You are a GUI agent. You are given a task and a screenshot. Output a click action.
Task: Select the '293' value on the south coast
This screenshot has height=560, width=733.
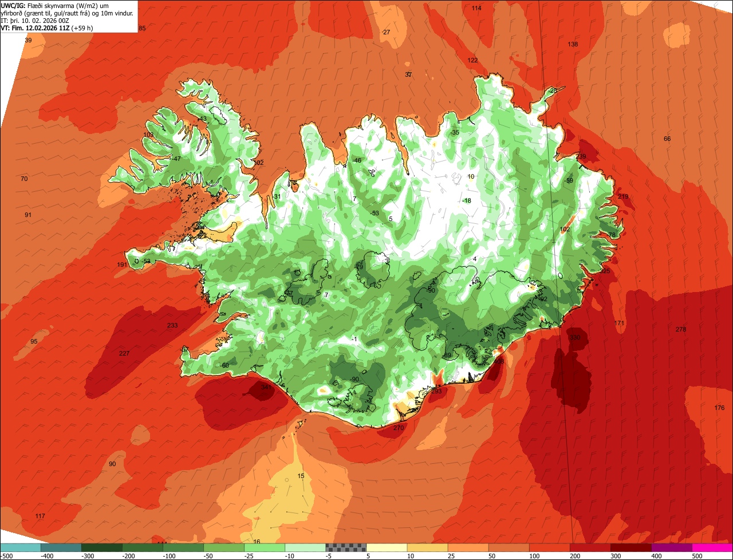click(x=436, y=392)
